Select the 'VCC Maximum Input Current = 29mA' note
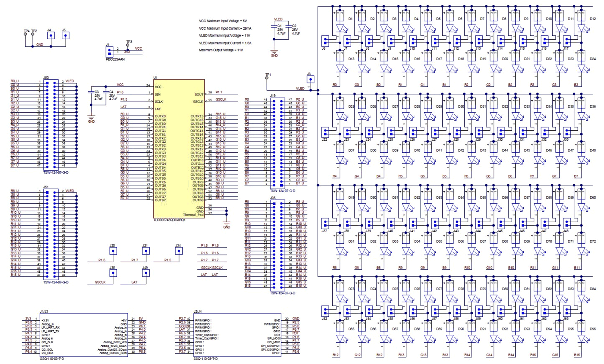 pos(225,28)
